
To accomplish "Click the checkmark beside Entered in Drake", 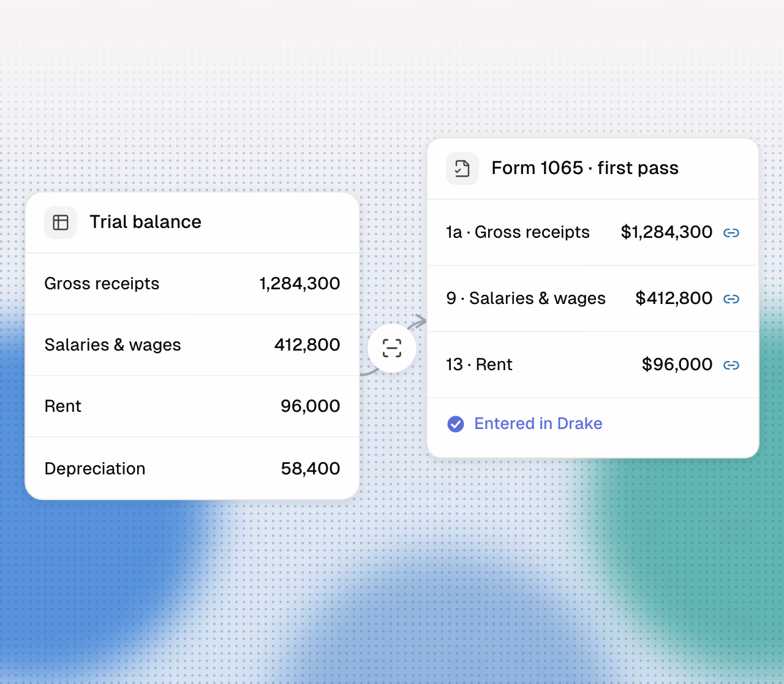I will coord(456,424).
